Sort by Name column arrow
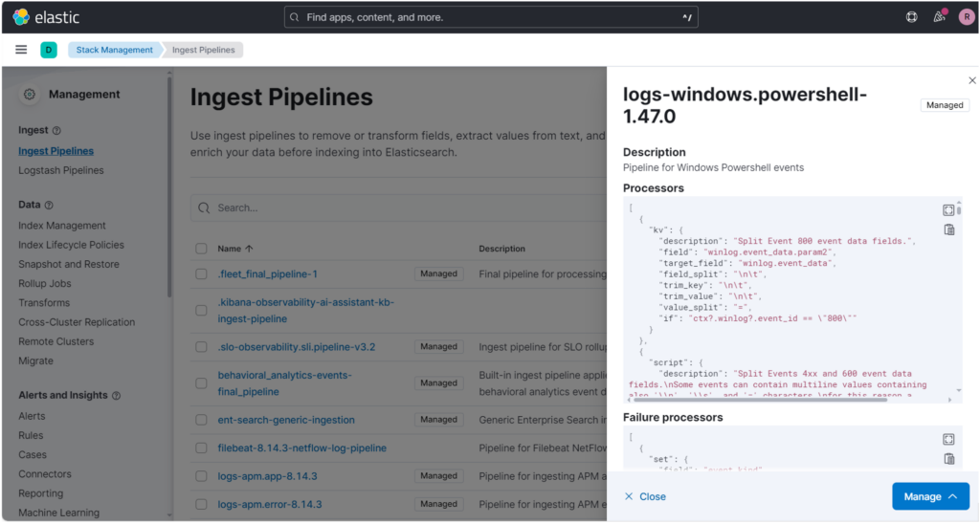 (249, 249)
